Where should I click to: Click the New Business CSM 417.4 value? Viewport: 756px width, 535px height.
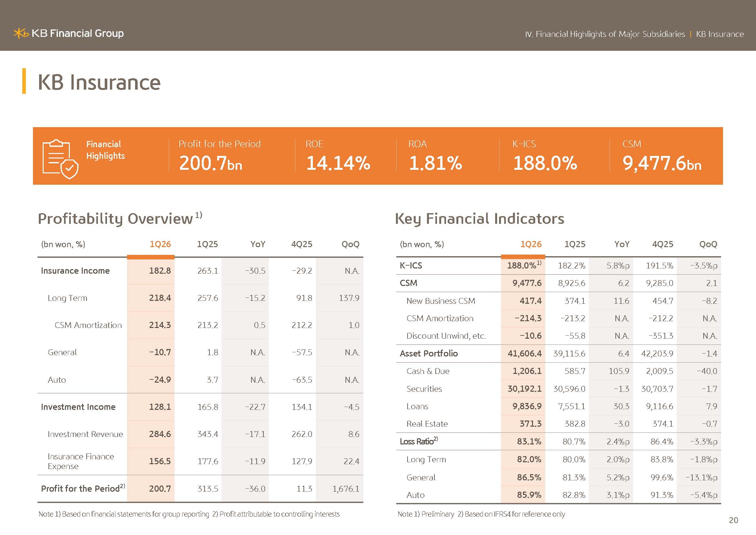pyautogui.click(x=530, y=301)
